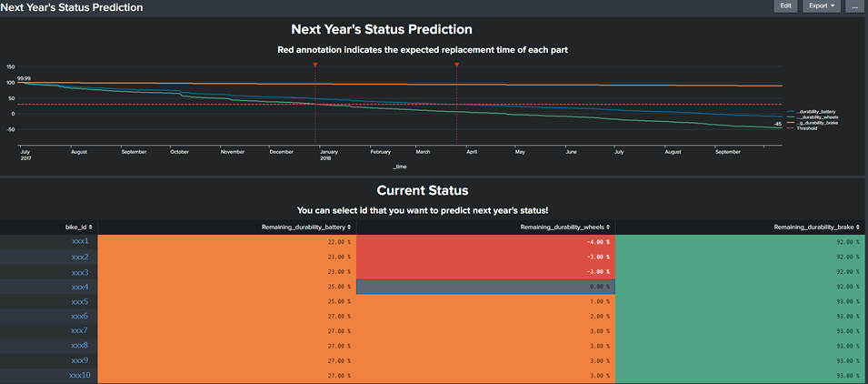The width and height of the screenshot is (868, 384).
Task: Click the highlighted 0.00 % wheels cell
Action: (x=485, y=287)
